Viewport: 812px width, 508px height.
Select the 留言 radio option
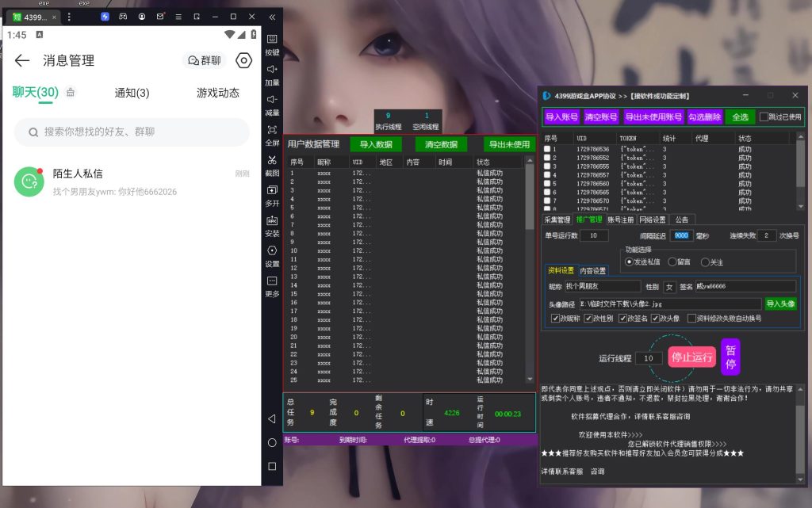click(x=672, y=262)
